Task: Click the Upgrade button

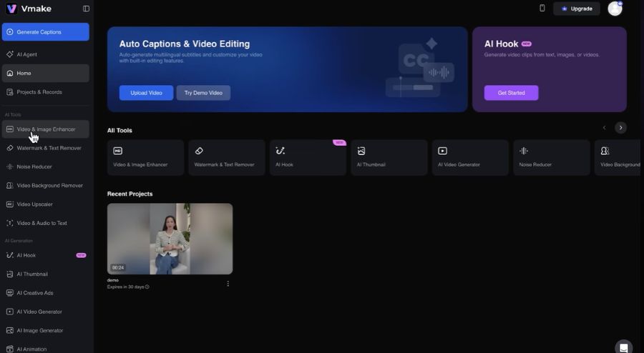Action: point(577,9)
